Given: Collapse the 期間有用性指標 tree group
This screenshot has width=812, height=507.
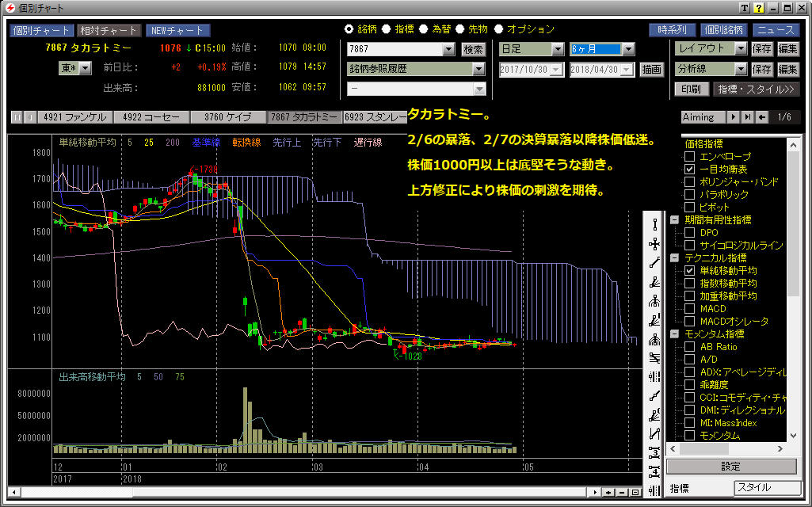Looking at the screenshot, I should pos(674,220).
